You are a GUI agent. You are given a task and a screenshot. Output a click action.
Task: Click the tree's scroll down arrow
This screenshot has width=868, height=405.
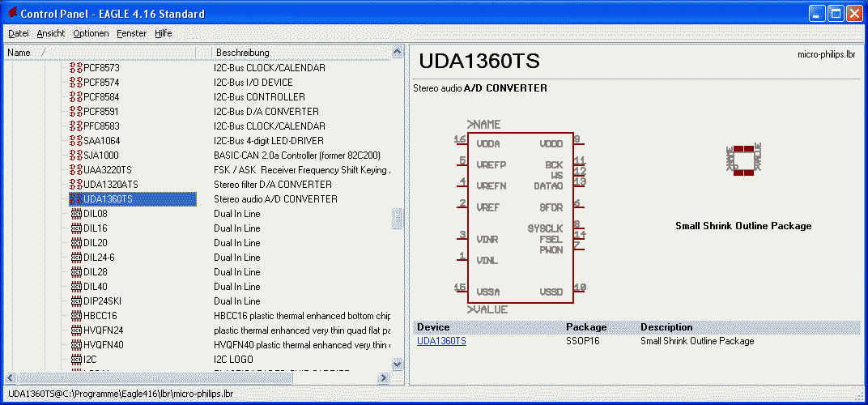397,364
